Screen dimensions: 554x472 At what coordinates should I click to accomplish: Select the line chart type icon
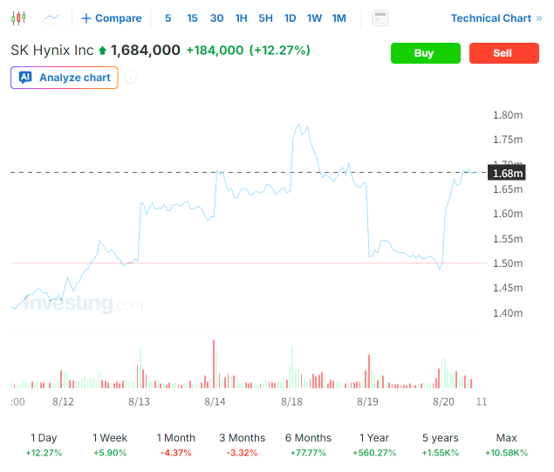coord(52,18)
